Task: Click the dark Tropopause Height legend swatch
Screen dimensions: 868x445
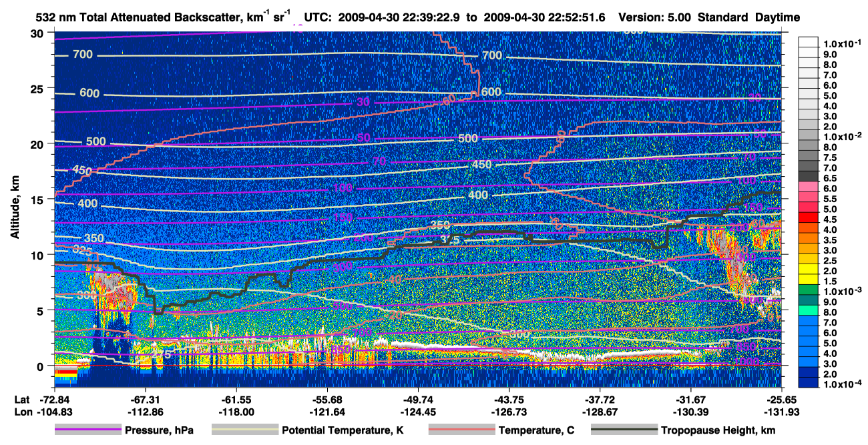Action: coord(624,430)
